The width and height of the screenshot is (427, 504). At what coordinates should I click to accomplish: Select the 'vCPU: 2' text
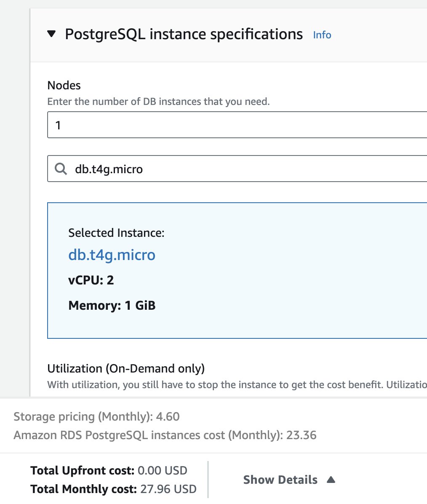point(91,280)
